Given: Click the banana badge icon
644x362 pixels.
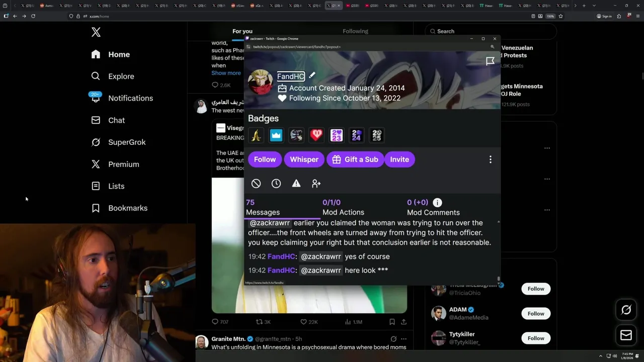Looking at the screenshot, I should coord(256,135).
